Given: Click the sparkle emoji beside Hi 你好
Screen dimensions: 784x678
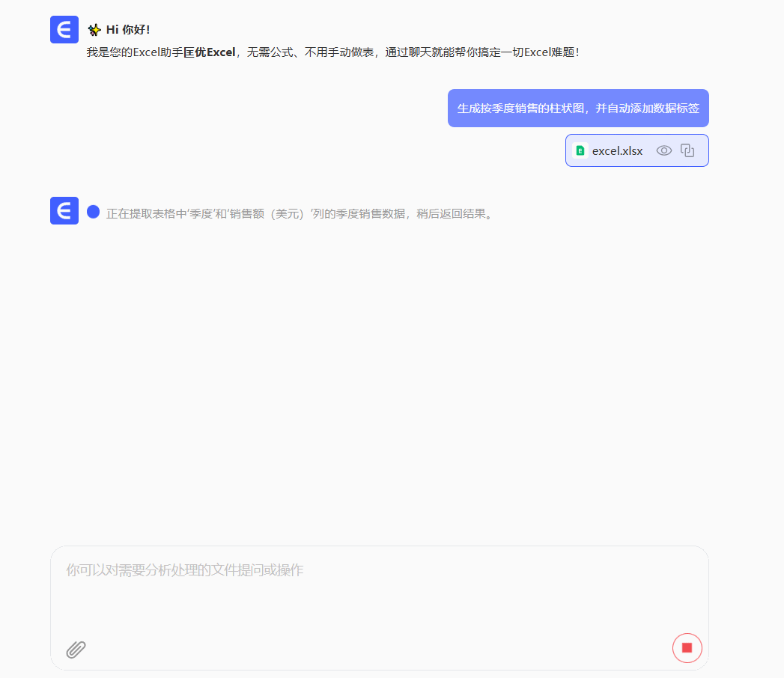Looking at the screenshot, I should point(94,30).
